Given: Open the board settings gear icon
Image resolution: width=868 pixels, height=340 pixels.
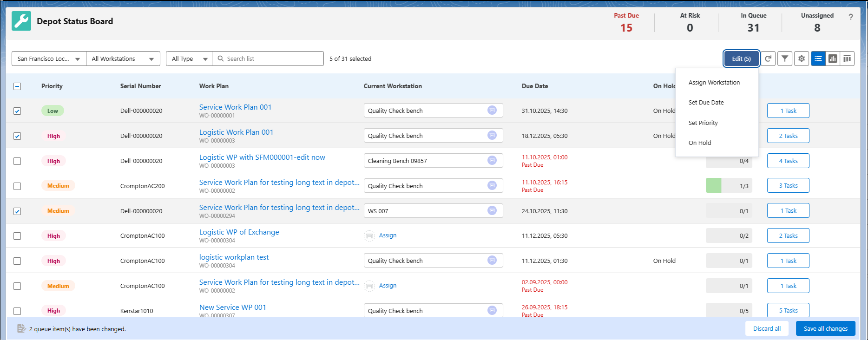Looking at the screenshot, I should [802, 59].
